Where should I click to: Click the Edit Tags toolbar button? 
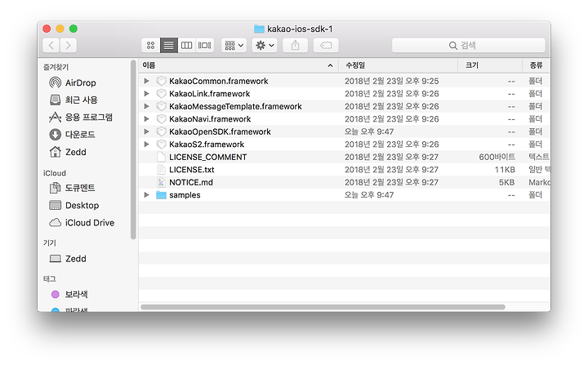click(x=326, y=46)
